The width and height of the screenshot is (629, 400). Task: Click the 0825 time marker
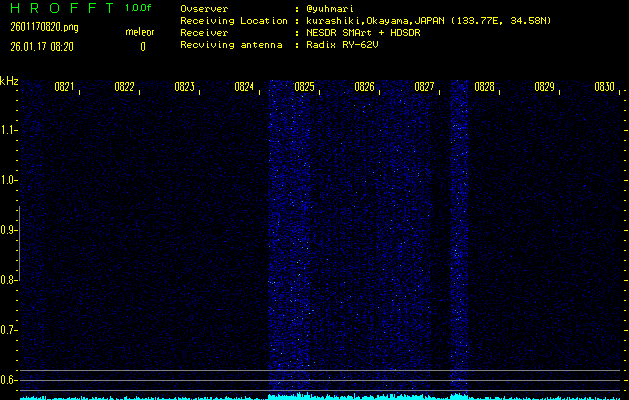click(304, 87)
